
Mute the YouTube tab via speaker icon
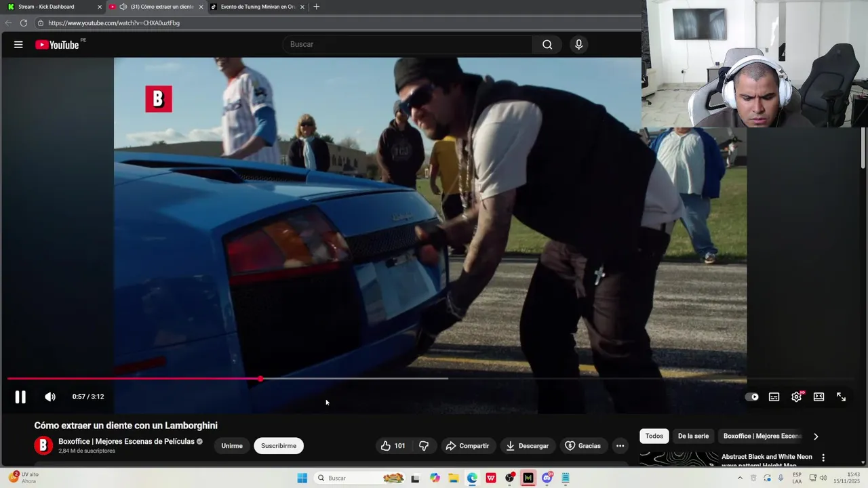coord(123,7)
